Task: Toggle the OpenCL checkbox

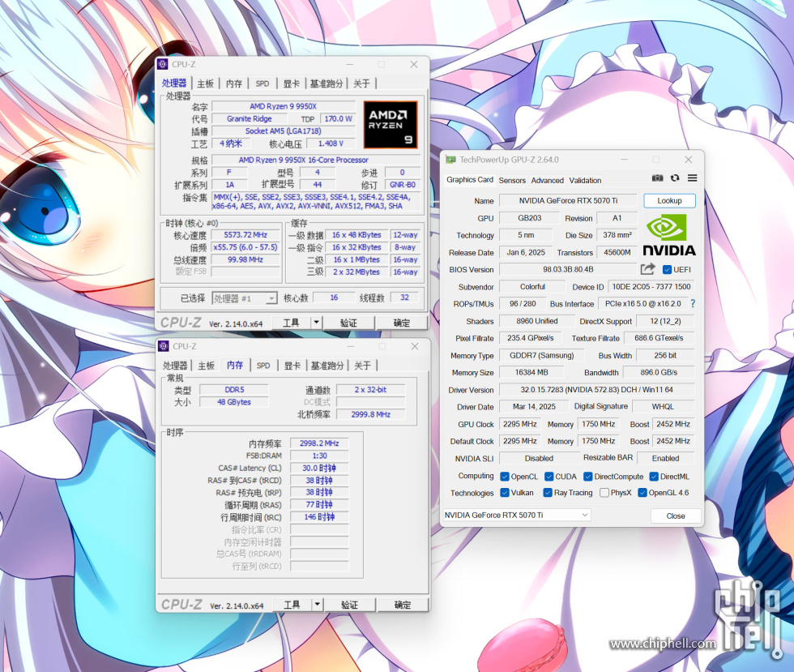Action: [x=504, y=477]
